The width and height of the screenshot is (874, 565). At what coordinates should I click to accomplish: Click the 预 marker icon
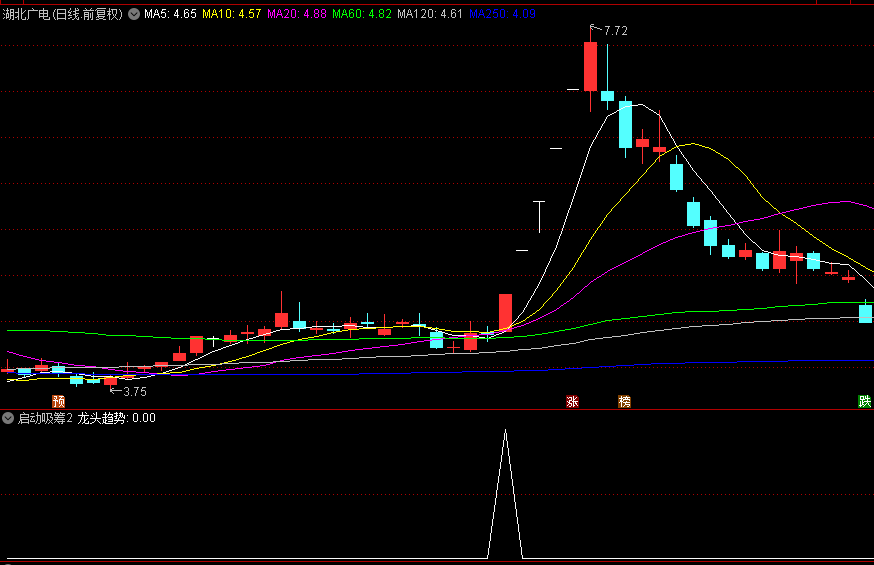pyautogui.click(x=59, y=401)
